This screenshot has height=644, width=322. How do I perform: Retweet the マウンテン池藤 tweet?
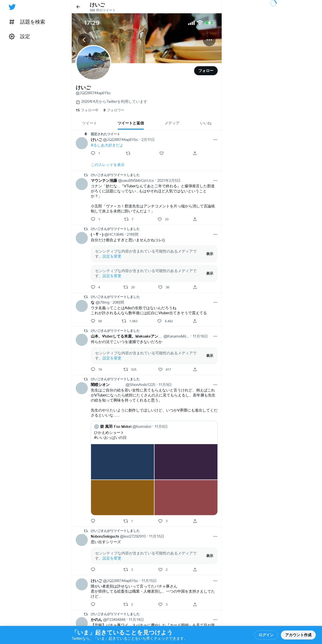tap(126, 219)
